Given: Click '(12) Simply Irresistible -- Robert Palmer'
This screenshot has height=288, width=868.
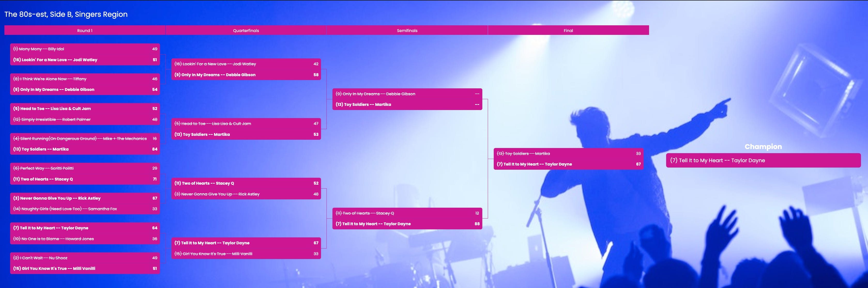Looking at the screenshot, I should tap(85, 119).
